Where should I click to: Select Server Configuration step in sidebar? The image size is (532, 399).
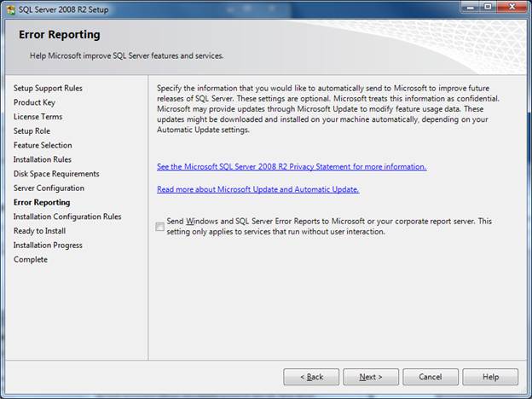click(x=49, y=188)
